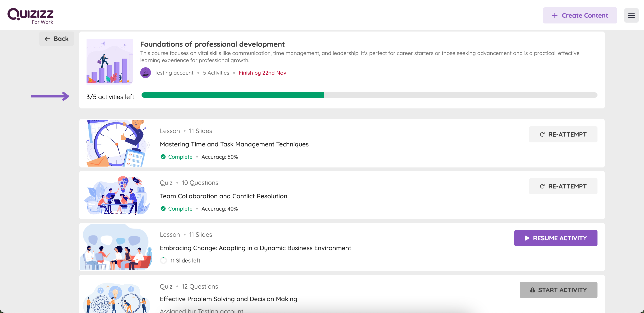
Task: Click the green Complete checkmark on Team Collaboration quiz
Action: (x=163, y=209)
